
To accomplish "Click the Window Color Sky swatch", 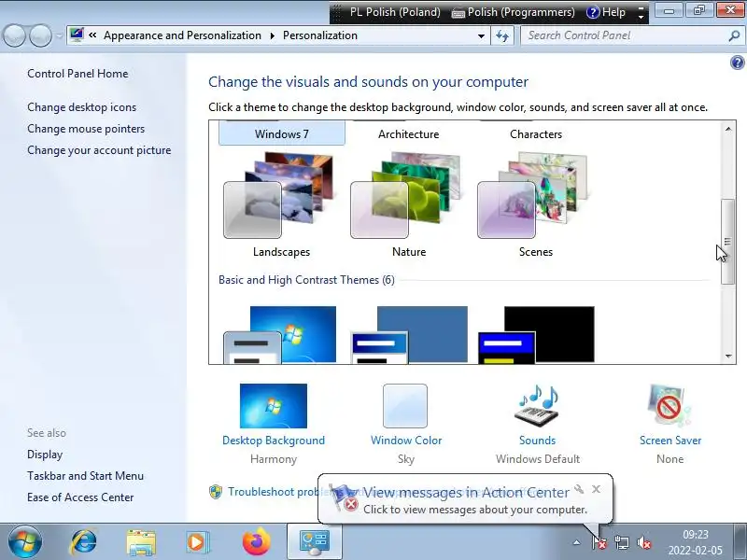I will [x=405, y=406].
